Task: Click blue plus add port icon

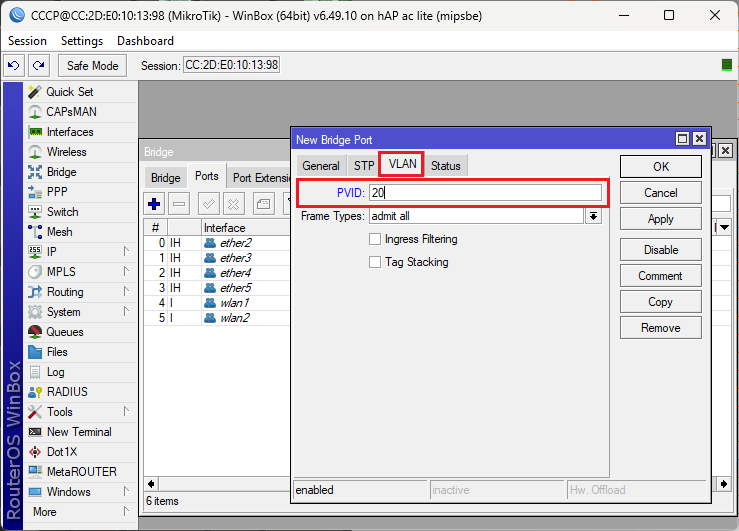Action: [x=154, y=204]
